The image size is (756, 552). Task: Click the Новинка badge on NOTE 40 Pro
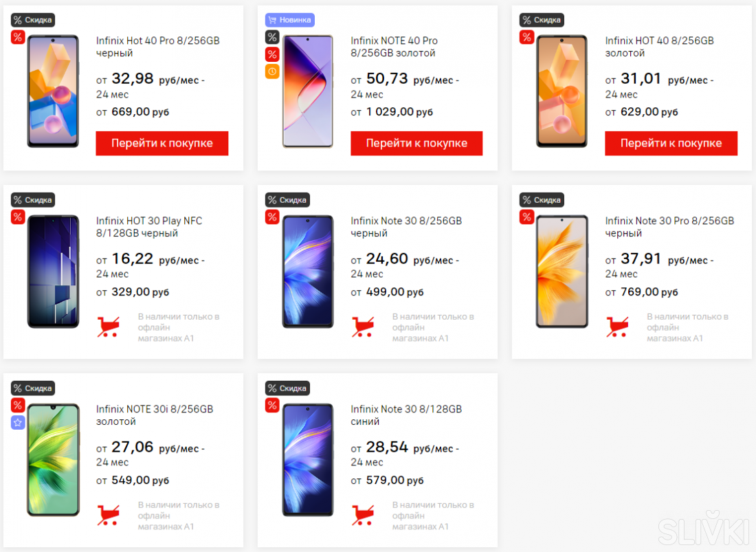click(289, 20)
